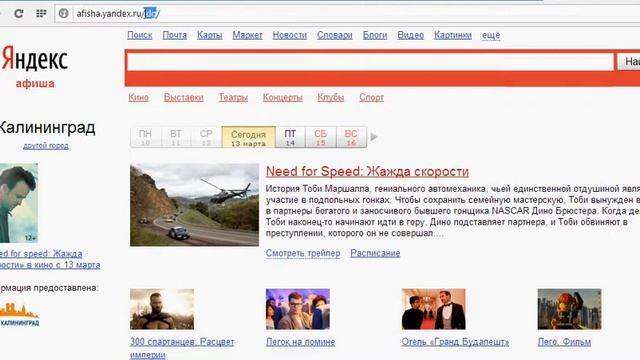The image size is (640, 360).
Task: Open the Почта link
Action: coord(175,35)
